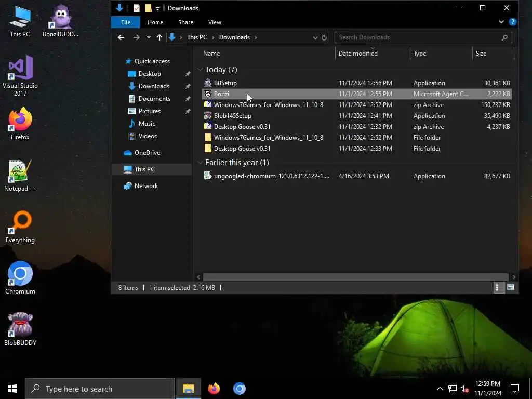Click the Windows7Games zip archive icon
Viewport: 532px width, 399px height.
pos(208,104)
